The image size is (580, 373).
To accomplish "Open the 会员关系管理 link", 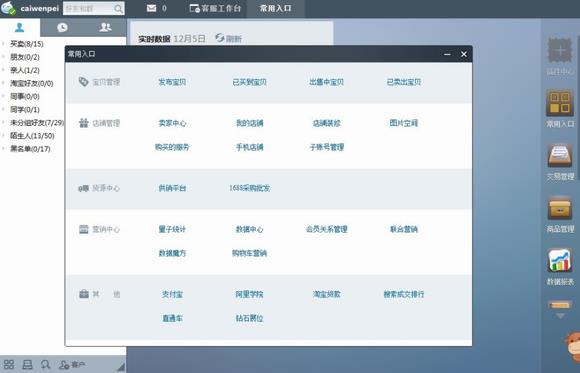I will pyautogui.click(x=327, y=229).
